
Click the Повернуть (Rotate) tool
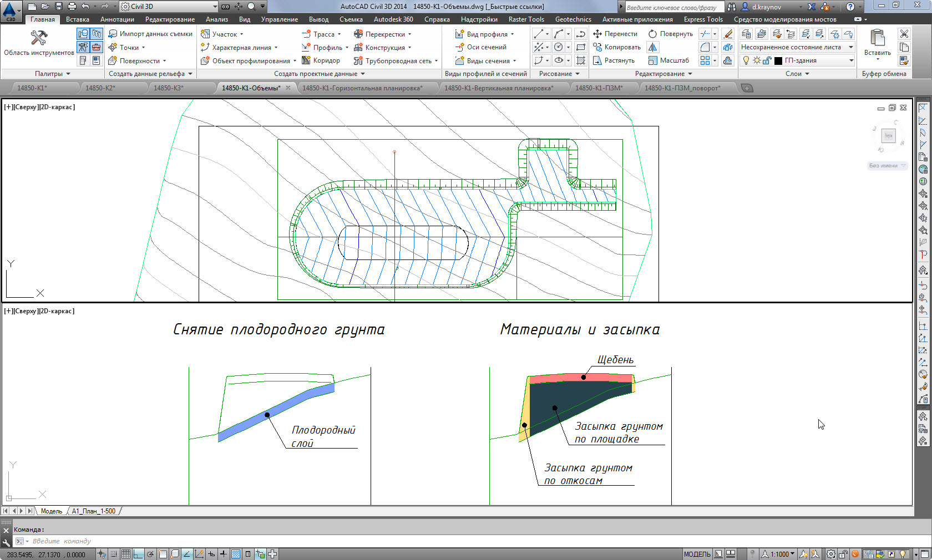[x=671, y=34]
